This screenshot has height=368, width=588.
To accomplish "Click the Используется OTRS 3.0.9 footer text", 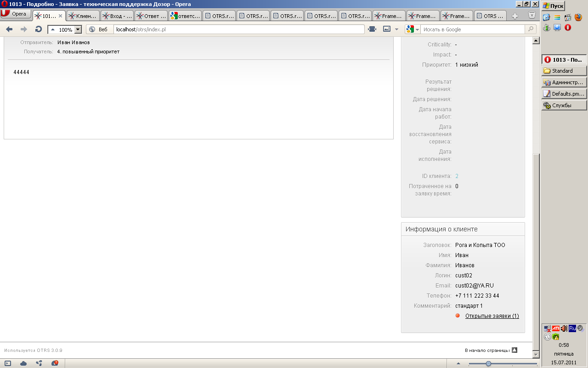I will point(33,351).
